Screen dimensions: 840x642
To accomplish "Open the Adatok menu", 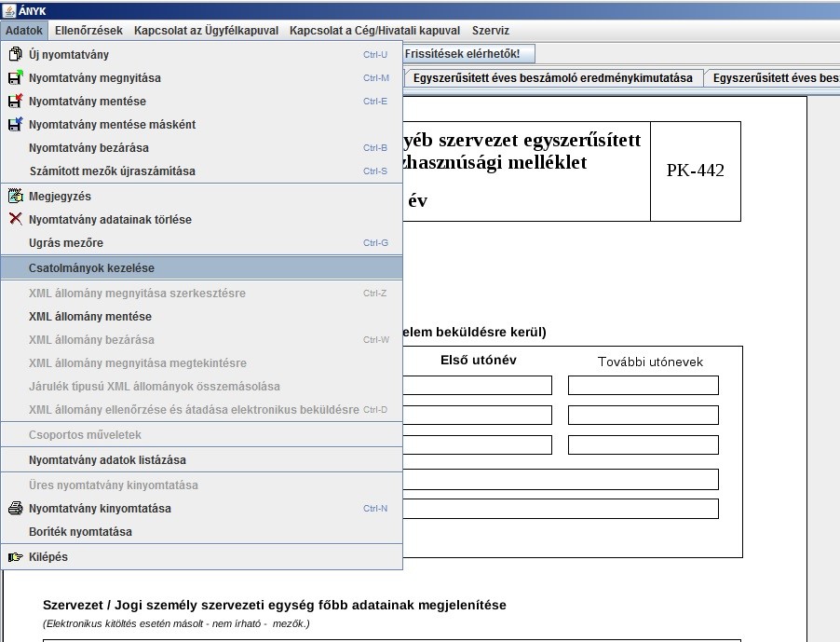I will [x=24, y=31].
